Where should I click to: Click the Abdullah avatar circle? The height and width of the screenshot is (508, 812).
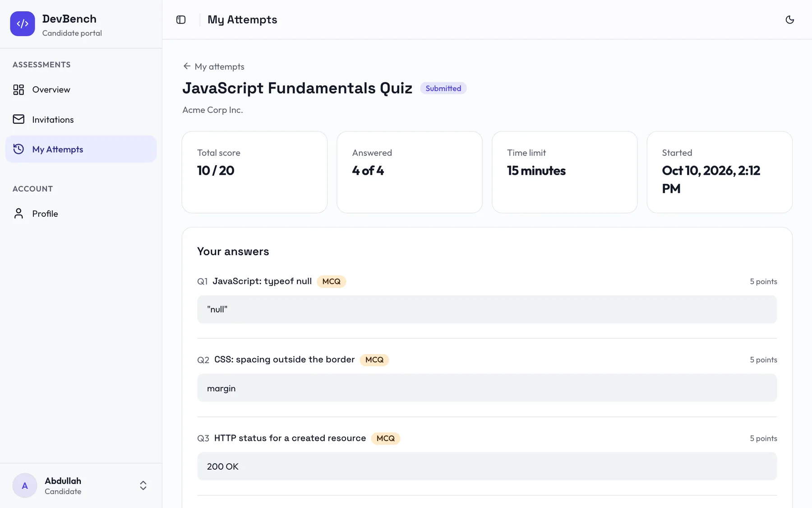(25, 485)
